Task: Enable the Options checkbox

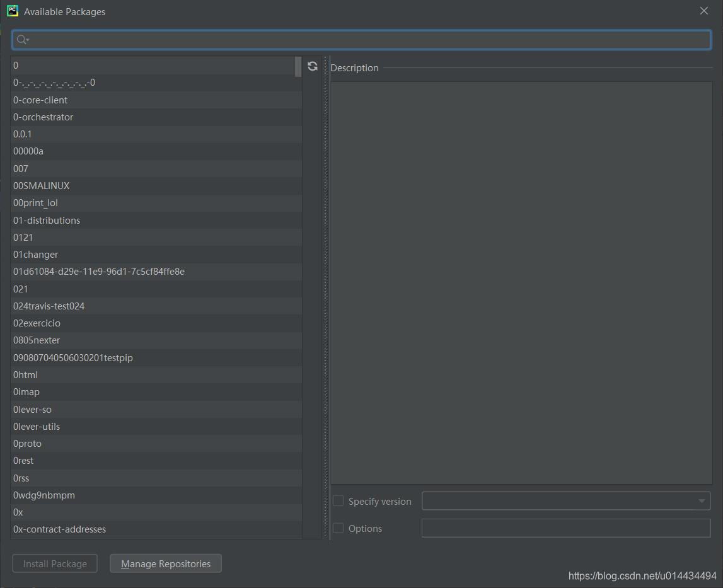Action: (x=338, y=528)
